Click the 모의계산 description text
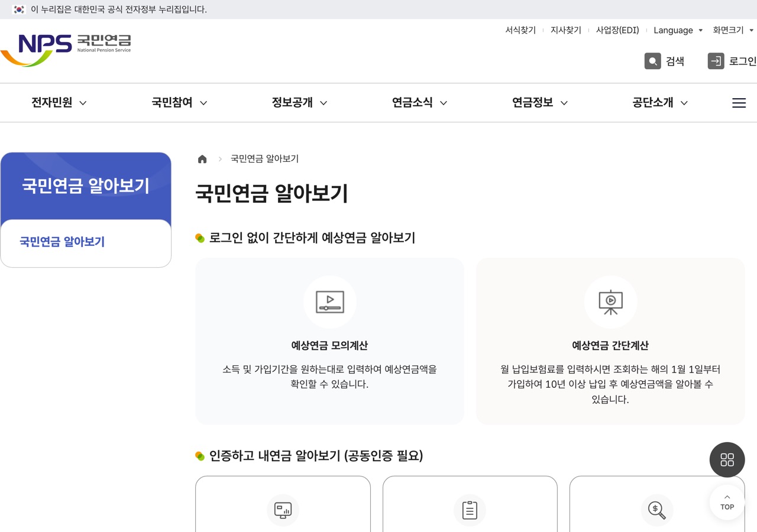Screen dimensions: 757x532 coord(329,377)
